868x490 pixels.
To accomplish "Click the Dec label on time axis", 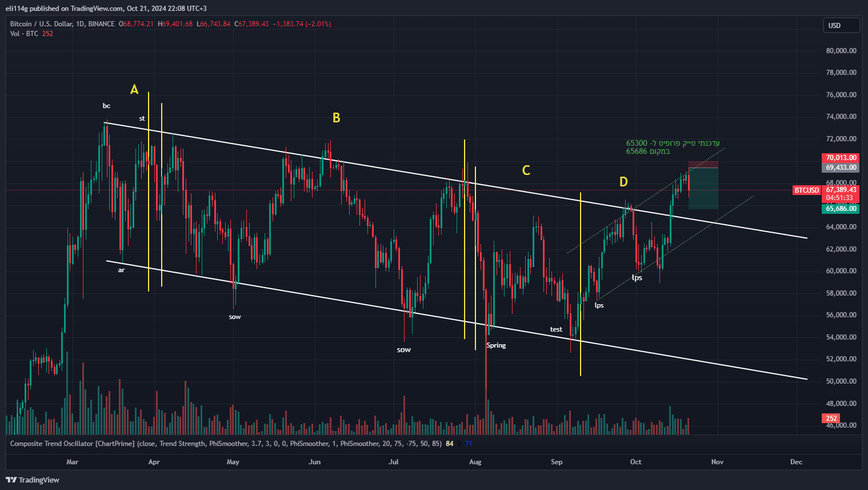I will [796, 462].
